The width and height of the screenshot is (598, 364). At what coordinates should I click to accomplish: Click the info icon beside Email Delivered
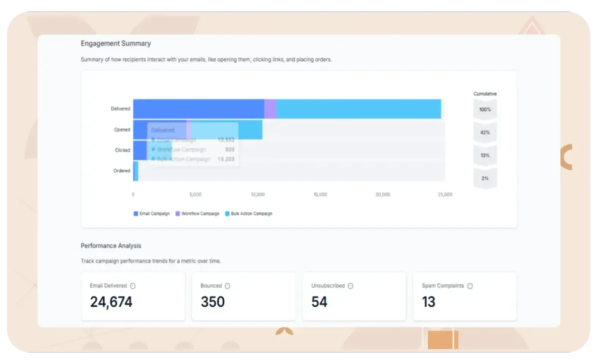tap(133, 286)
